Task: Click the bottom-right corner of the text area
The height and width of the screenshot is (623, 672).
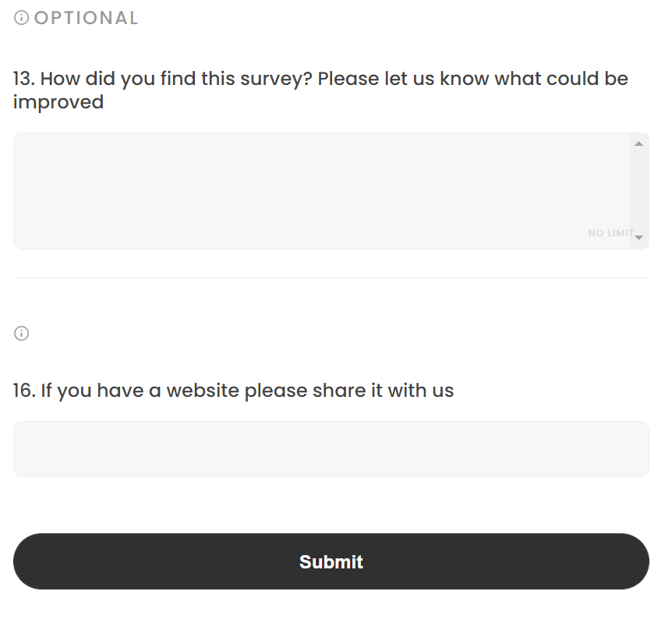Action: coord(644,243)
